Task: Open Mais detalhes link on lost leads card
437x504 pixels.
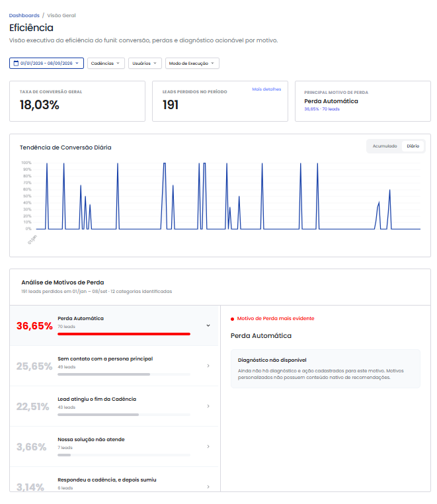Action: click(266, 89)
